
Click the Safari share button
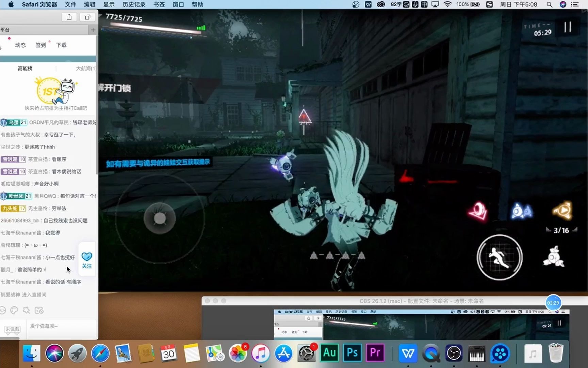[x=69, y=17]
